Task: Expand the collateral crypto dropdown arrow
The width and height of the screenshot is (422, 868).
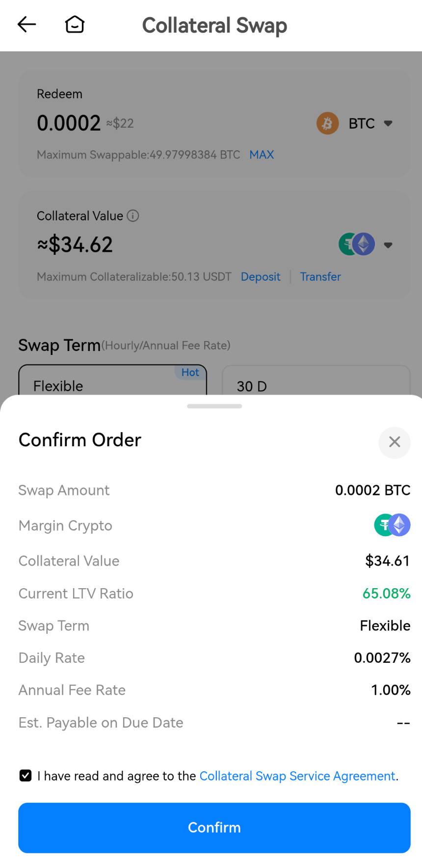Action: 388,245
